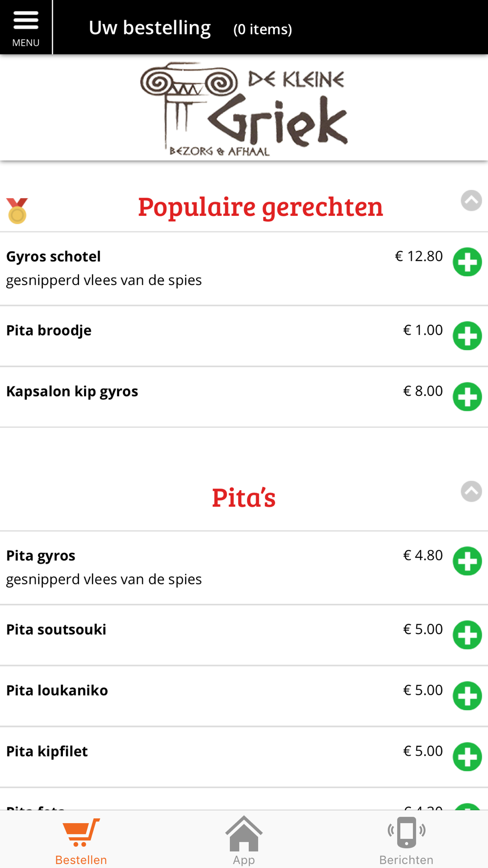Add Pita kipfilet to the order
This screenshot has height=868, width=488.
pyautogui.click(x=467, y=757)
